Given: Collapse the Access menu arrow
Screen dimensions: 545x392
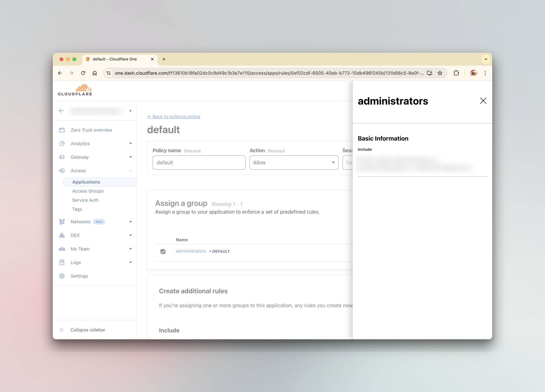Looking at the screenshot, I should click(131, 170).
